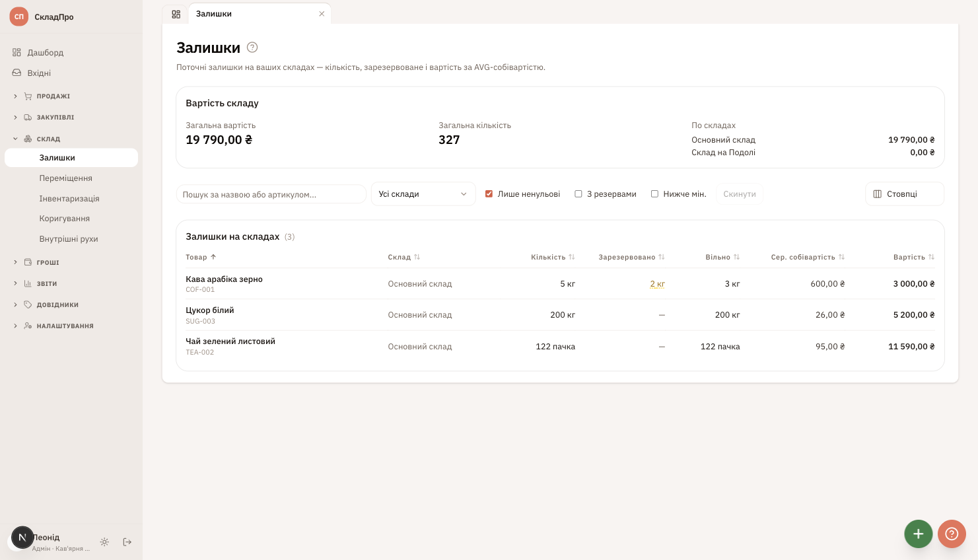The height and width of the screenshot is (560, 978).
Task: Click the 11 590,00 ₴ value cell
Action: (911, 347)
